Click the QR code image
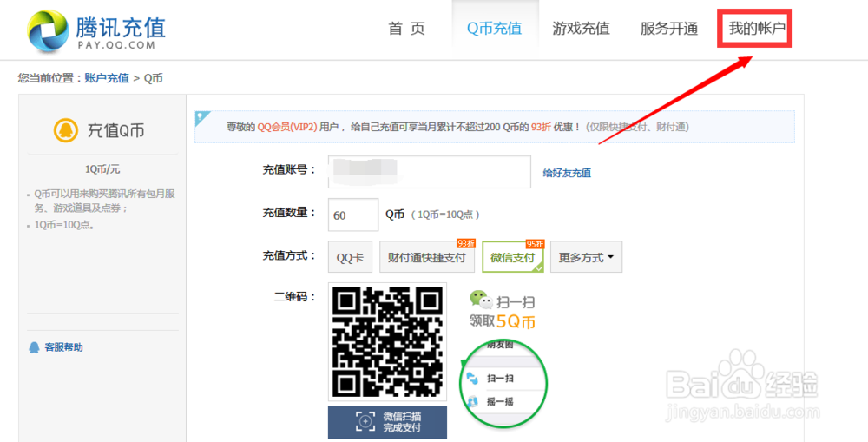 click(387, 341)
